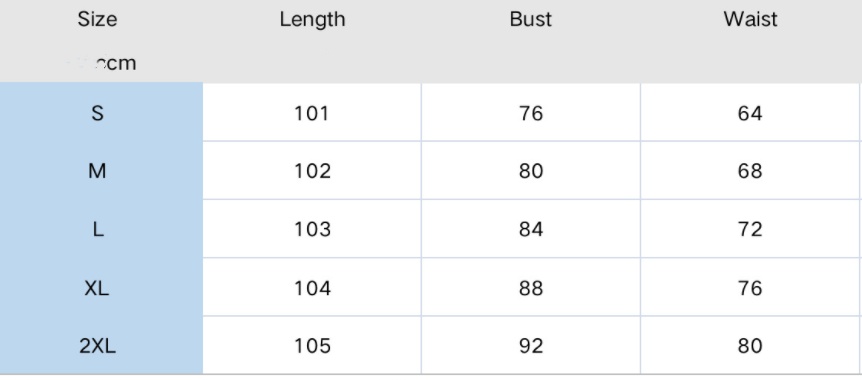862x380 pixels.
Task: Click the Bust column header
Action: click(x=531, y=19)
